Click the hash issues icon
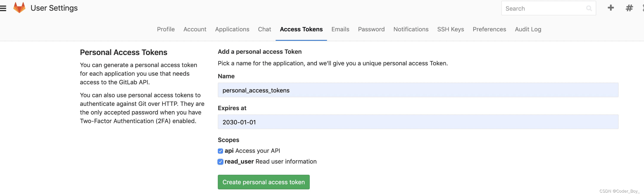Viewport: 644px width, 196px height. coord(629,8)
